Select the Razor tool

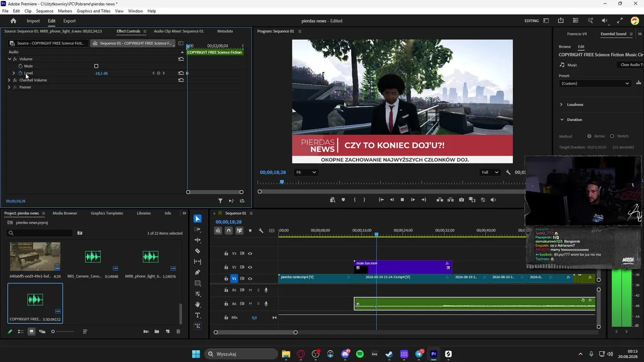[x=197, y=251]
